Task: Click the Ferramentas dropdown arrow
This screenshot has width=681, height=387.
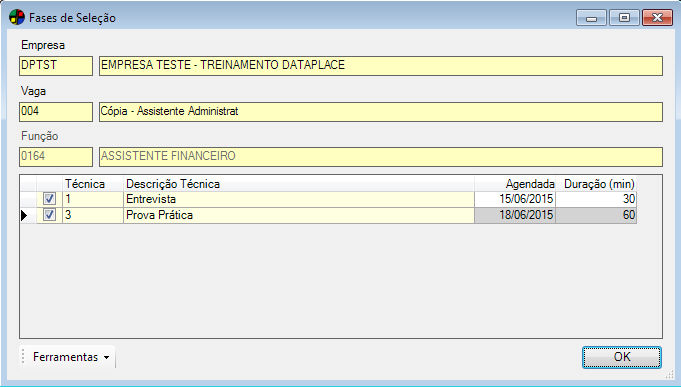Action: tap(106, 357)
